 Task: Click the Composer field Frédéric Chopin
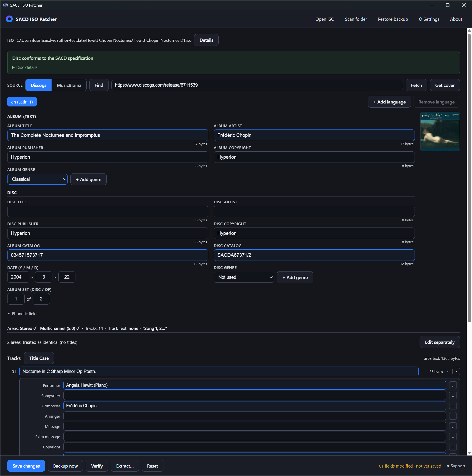[x=255, y=406]
